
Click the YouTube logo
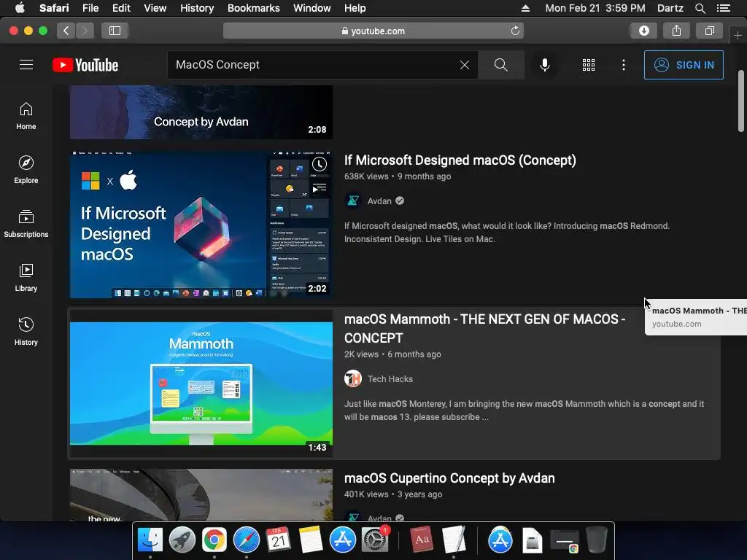85,65
